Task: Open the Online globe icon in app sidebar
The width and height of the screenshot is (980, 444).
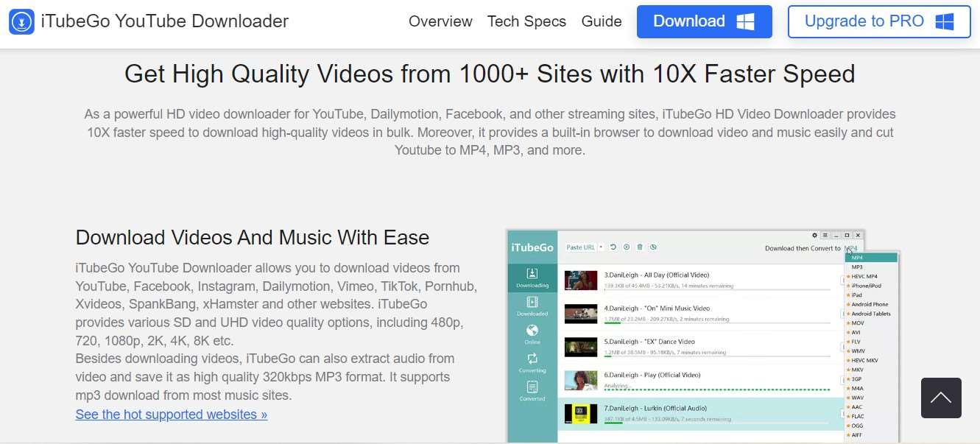Action: pos(532,331)
